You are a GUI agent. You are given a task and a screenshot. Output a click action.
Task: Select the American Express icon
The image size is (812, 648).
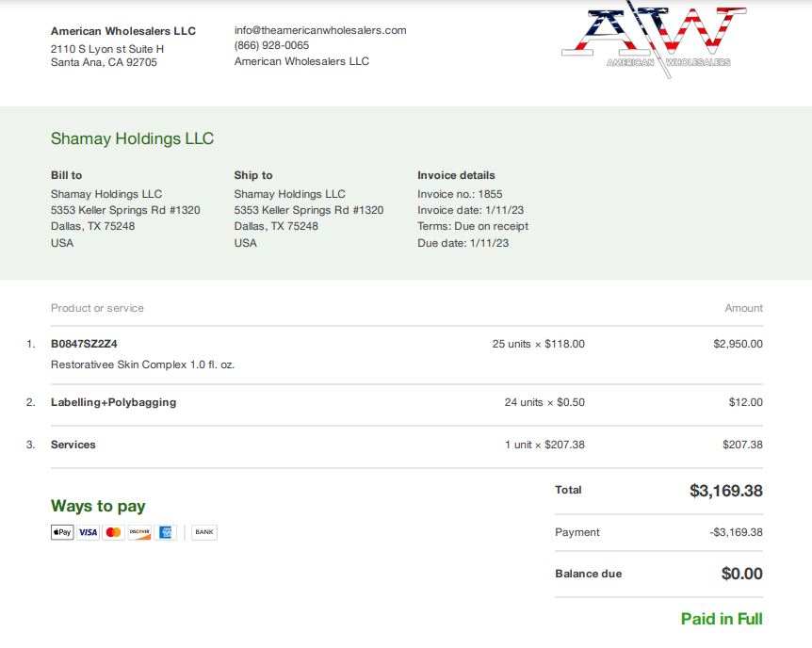165,532
